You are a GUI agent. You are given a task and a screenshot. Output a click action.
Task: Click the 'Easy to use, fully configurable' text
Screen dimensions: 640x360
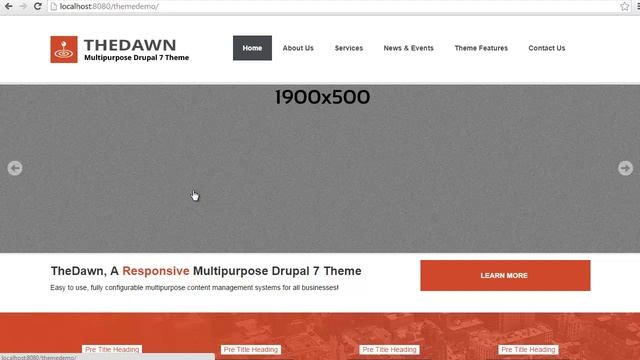click(194, 288)
